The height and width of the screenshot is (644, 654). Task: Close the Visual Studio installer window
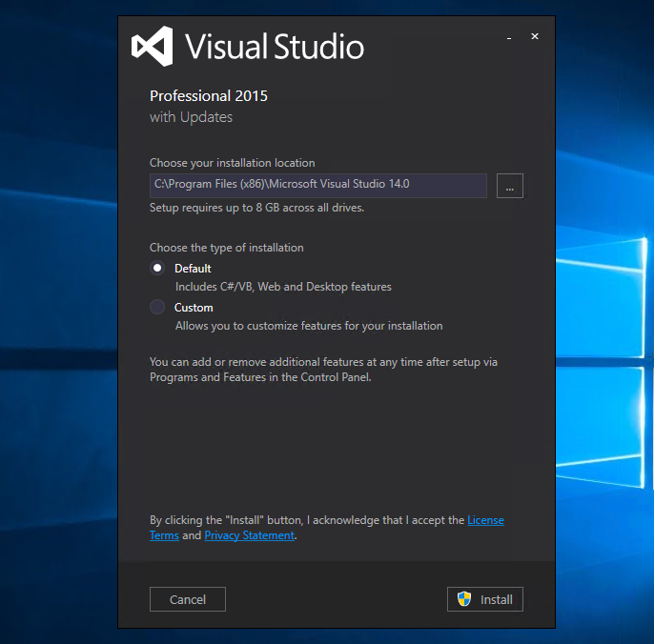click(x=535, y=37)
